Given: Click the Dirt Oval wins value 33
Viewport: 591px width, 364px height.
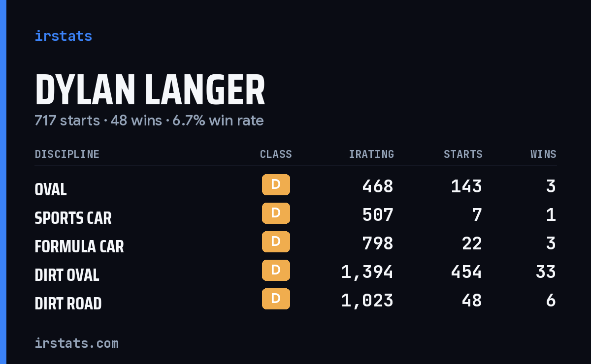Looking at the screenshot, I should click(x=546, y=272).
